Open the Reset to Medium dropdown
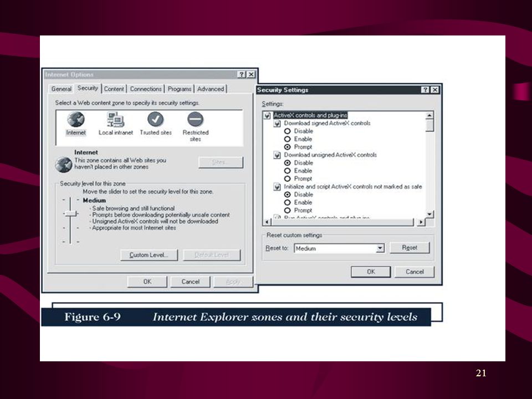532x399 pixels. [380, 248]
